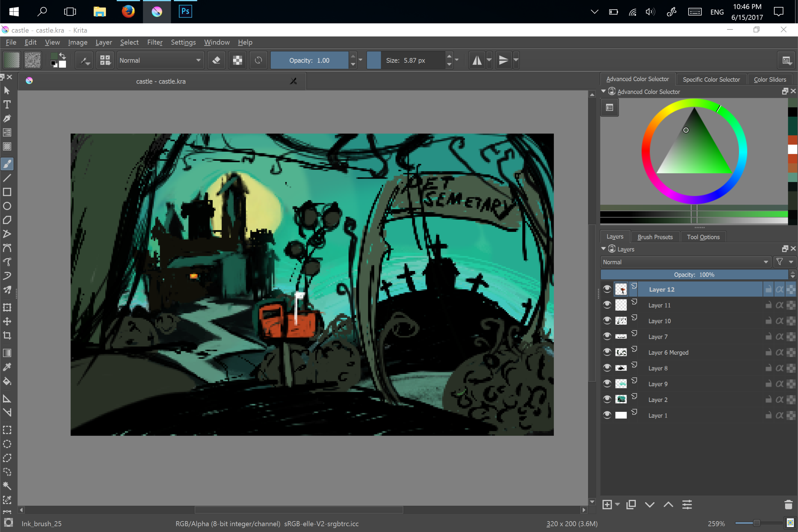Image resolution: width=798 pixels, height=532 pixels.
Task: Expand the add layer dropdown arrow
Action: [x=617, y=505]
